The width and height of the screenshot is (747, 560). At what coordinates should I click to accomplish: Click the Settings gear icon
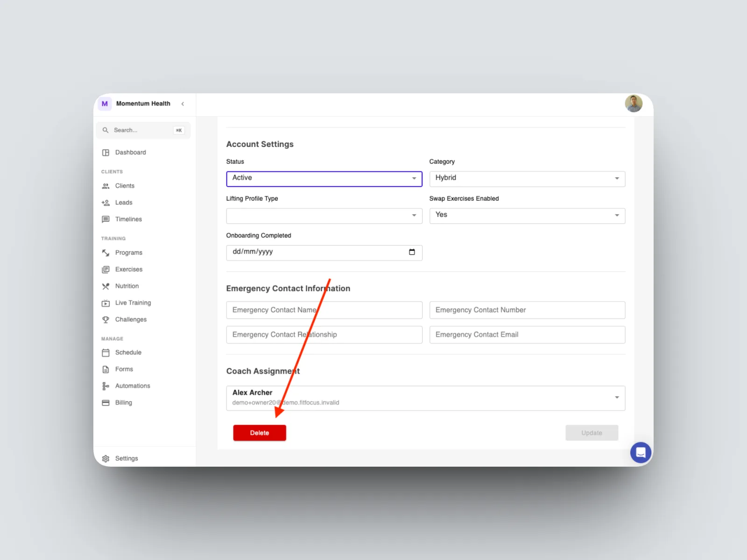[106, 459]
